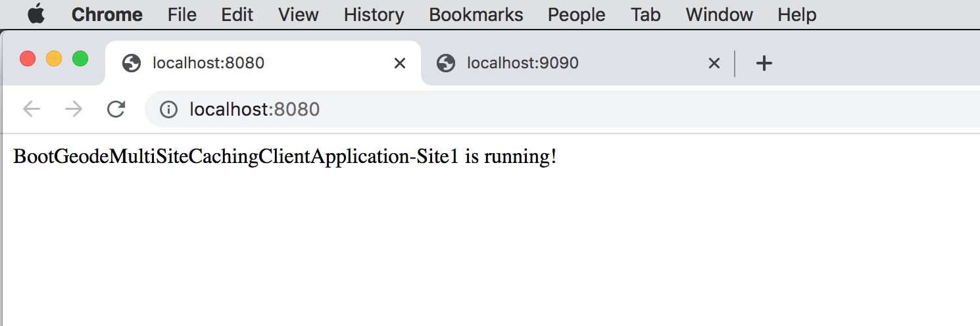980x326 pixels.
Task: Go back to previous page
Action: [x=32, y=109]
